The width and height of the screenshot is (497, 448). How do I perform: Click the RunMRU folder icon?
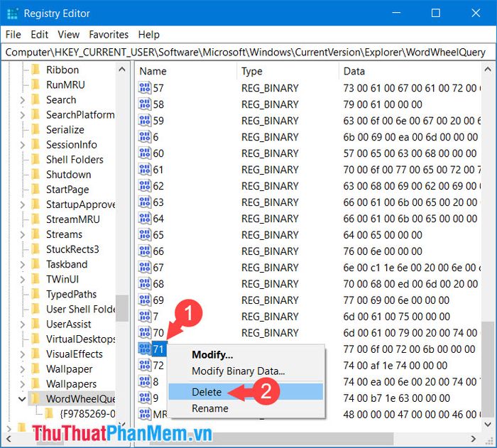[x=35, y=84]
